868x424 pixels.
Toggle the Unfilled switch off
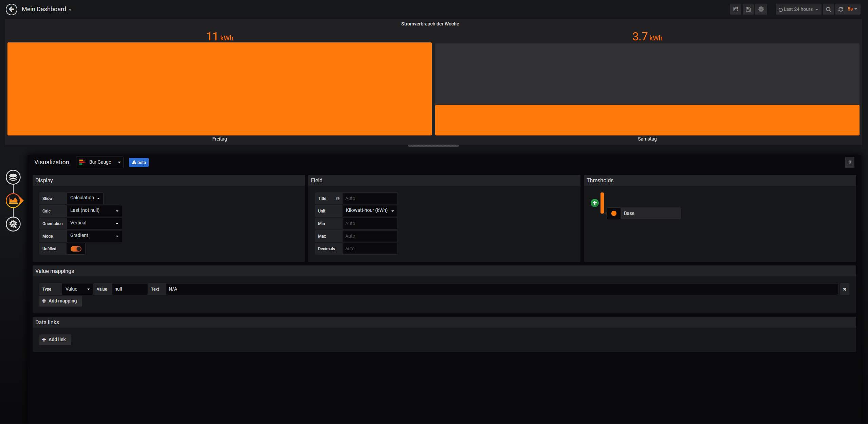pos(76,249)
